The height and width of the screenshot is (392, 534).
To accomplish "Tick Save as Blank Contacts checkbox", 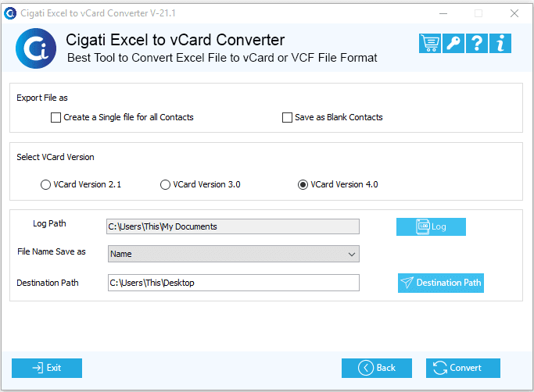I will coord(287,117).
